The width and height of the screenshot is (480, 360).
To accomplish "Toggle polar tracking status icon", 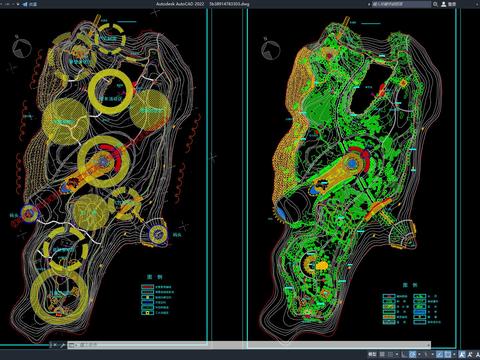I will (x=412, y=354).
